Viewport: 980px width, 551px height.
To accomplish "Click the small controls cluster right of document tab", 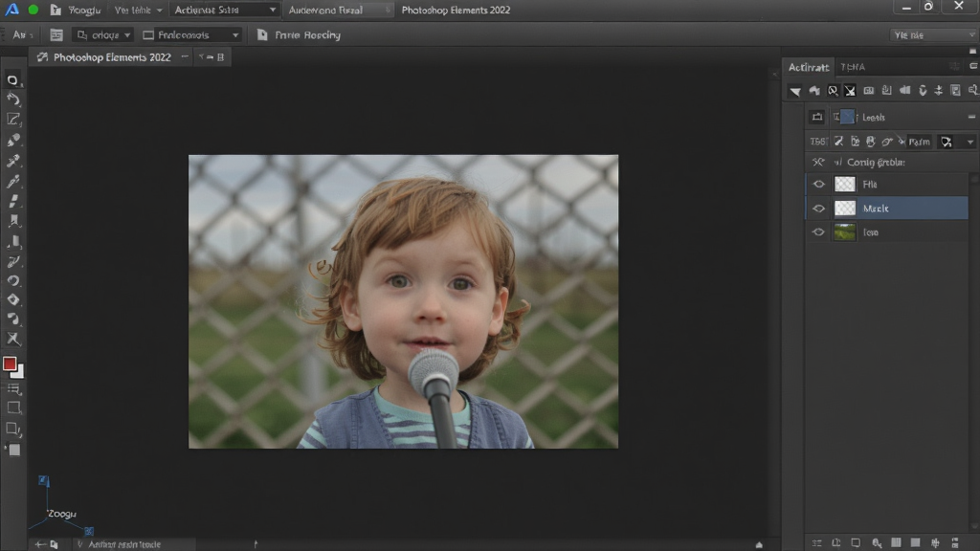I will click(211, 56).
